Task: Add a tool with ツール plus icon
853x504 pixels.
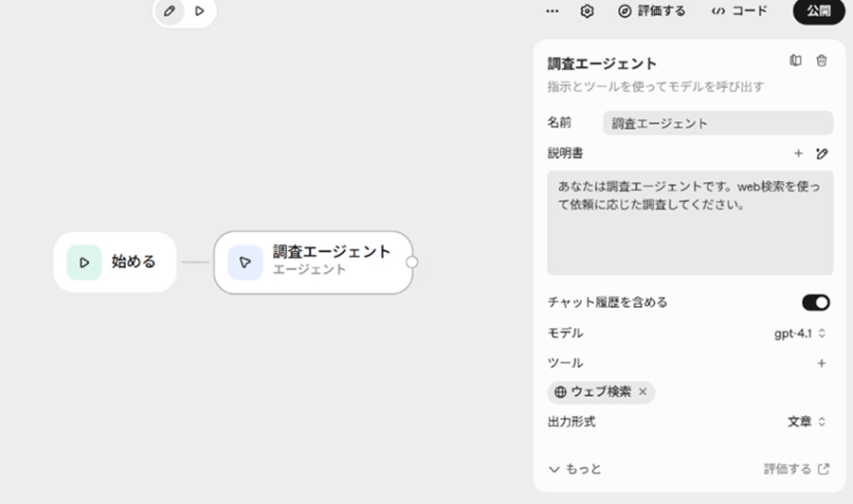Action: click(x=822, y=363)
